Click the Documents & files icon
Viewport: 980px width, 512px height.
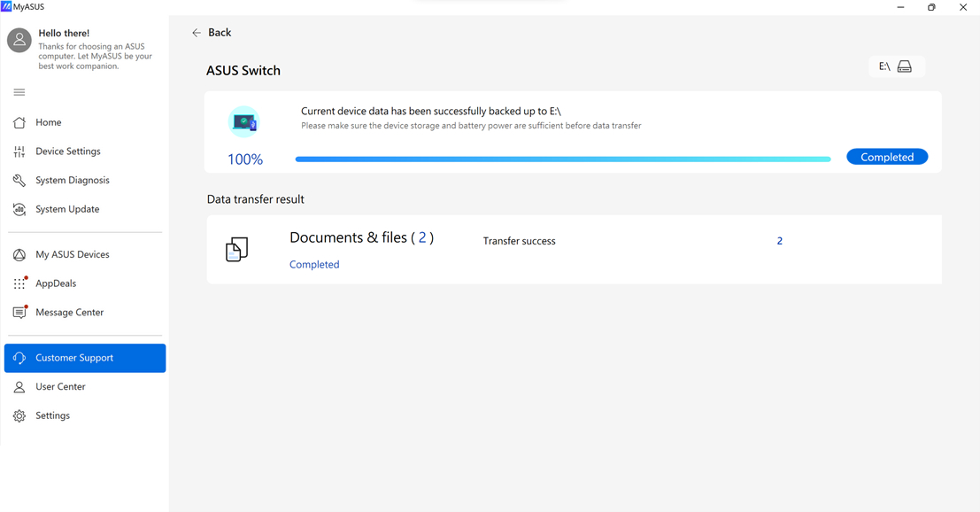[x=236, y=250]
